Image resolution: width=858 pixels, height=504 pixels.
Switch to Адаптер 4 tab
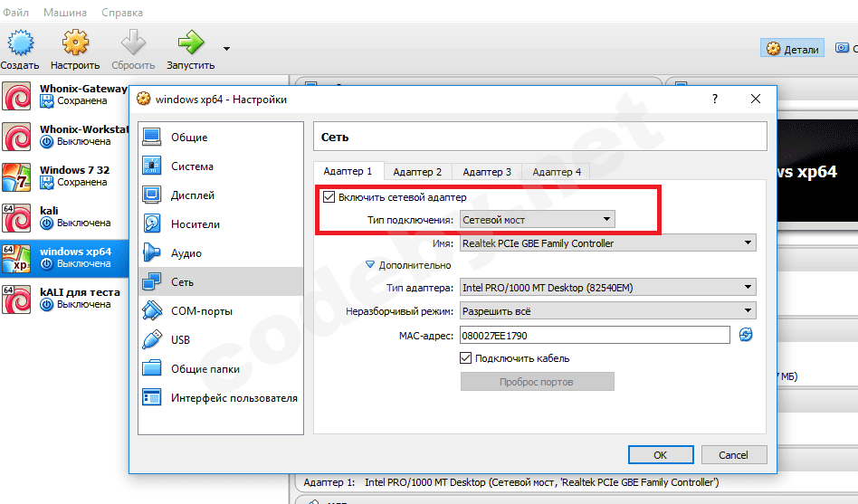pyautogui.click(x=557, y=172)
